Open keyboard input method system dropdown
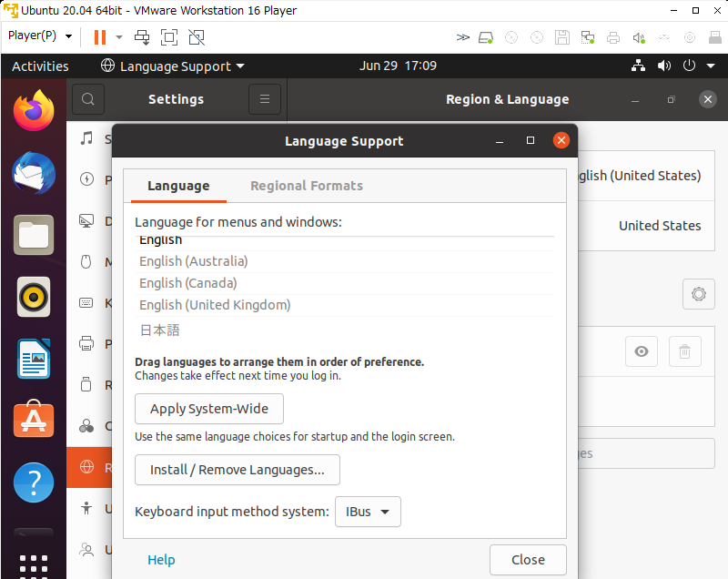Image resolution: width=728 pixels, height=579 pixels. tap(368, 512)
